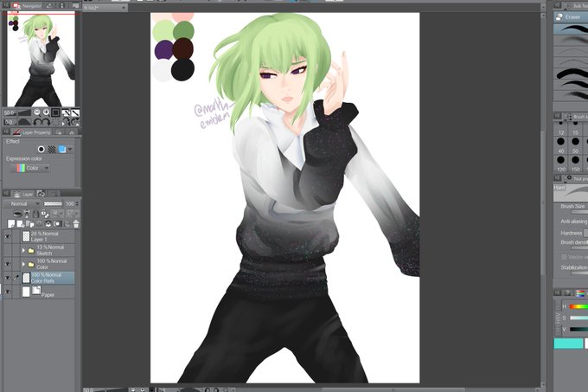Switch to the Layer Property tab

pyautogui.click(x=31, y=132)
